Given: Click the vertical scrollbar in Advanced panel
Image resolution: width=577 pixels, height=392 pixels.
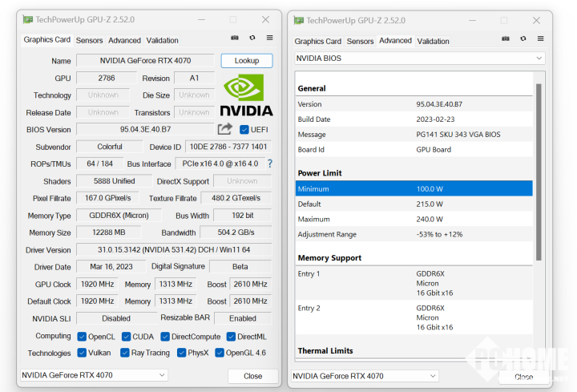Looking at the screenshot, I should coord(539,172).
